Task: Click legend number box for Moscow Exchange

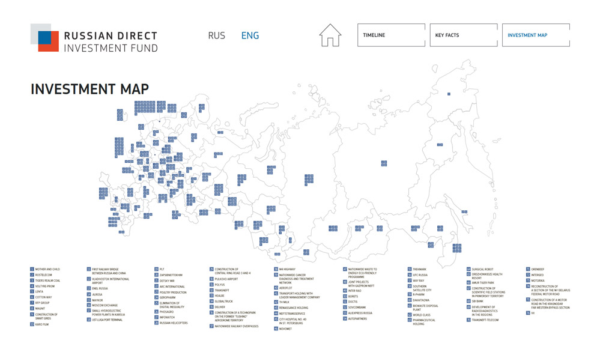Action: tap(89, 305)
